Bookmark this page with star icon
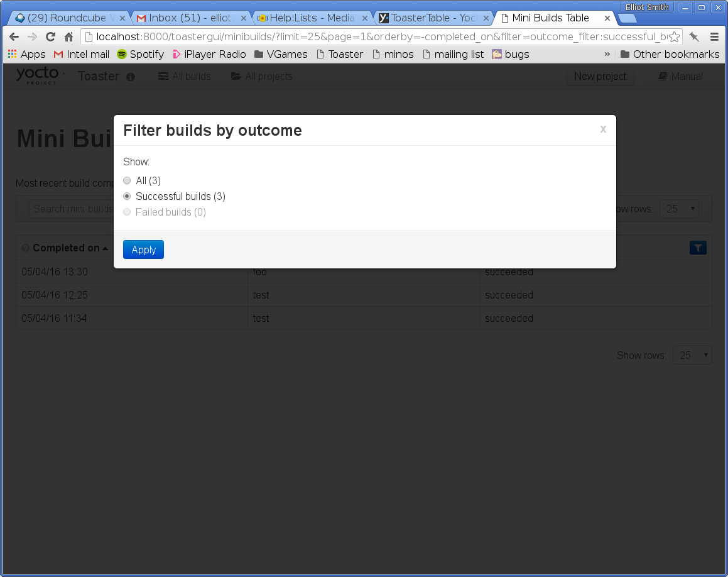728x577 pixels. coord(674,36)
